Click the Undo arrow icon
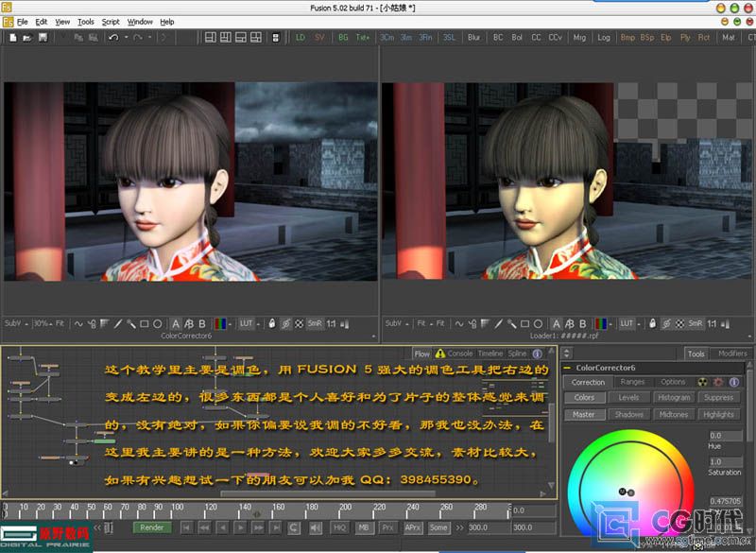Screen dimensions: 756x553 click(113, 38)
